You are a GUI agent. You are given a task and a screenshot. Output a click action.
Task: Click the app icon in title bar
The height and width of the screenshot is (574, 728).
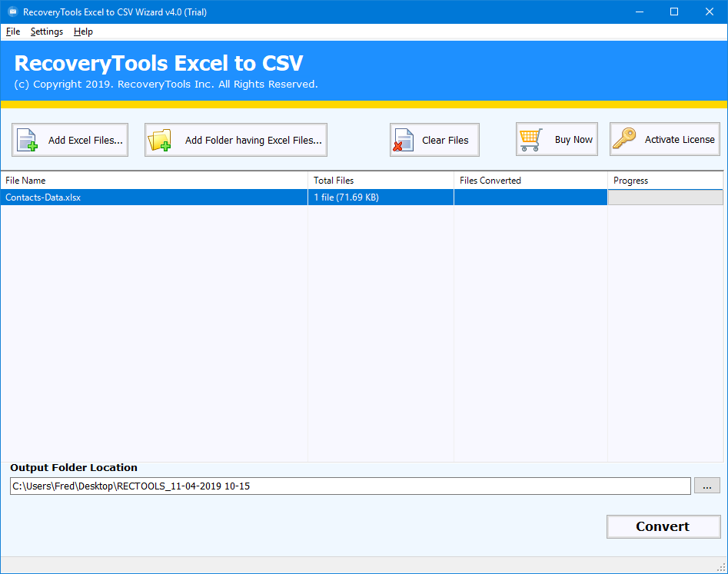pos(12,12)
